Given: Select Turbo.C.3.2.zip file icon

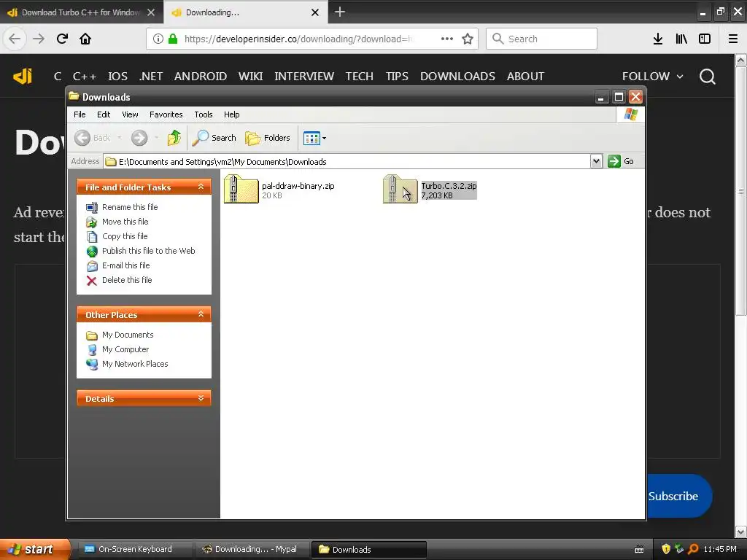Looking at the screenshot, I should coord(400,190).
